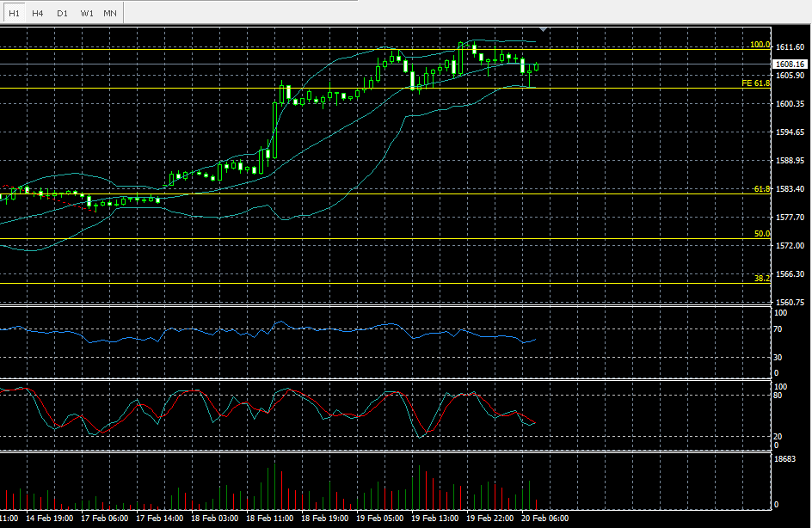812x528 pixels.
Task: Switch chart to H1 timeframe
Action: [14, 13]
